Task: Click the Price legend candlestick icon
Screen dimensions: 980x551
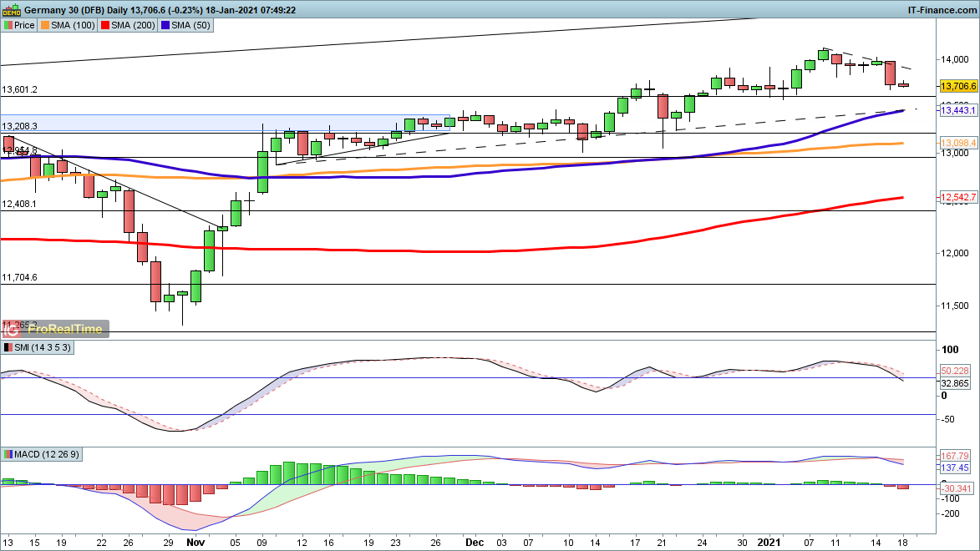Action: (8, 26)
